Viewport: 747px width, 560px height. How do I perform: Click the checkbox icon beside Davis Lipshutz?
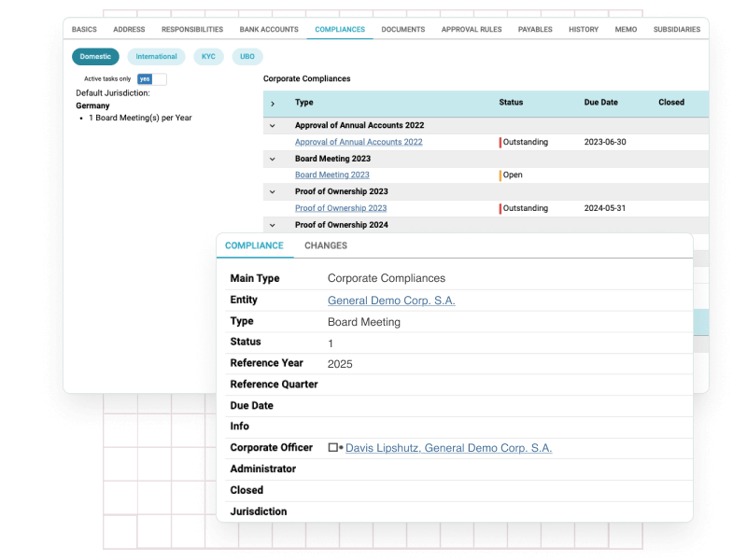(x=332, y=448)
